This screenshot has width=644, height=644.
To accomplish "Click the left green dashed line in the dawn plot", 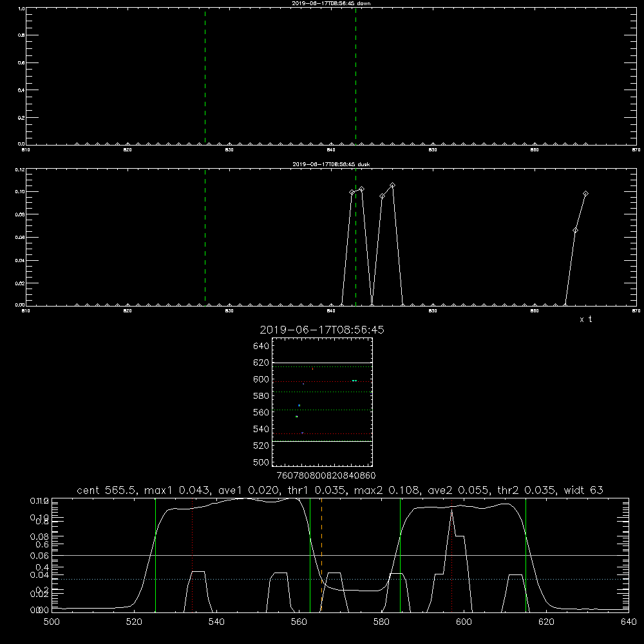I will (205, 76).
